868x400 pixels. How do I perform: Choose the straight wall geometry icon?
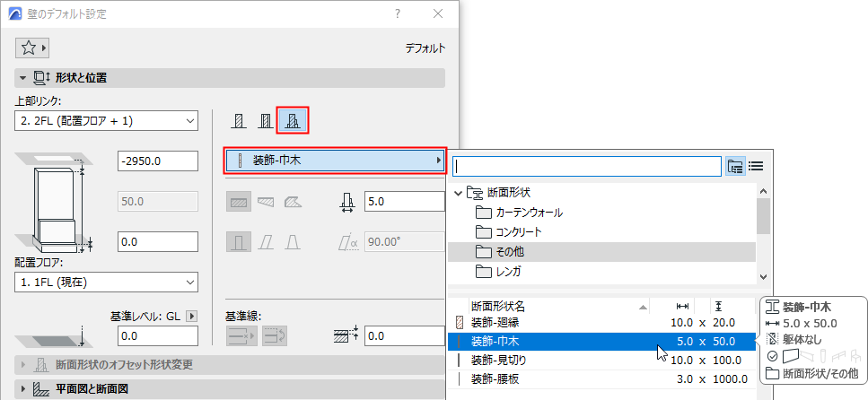pos(239,202)
